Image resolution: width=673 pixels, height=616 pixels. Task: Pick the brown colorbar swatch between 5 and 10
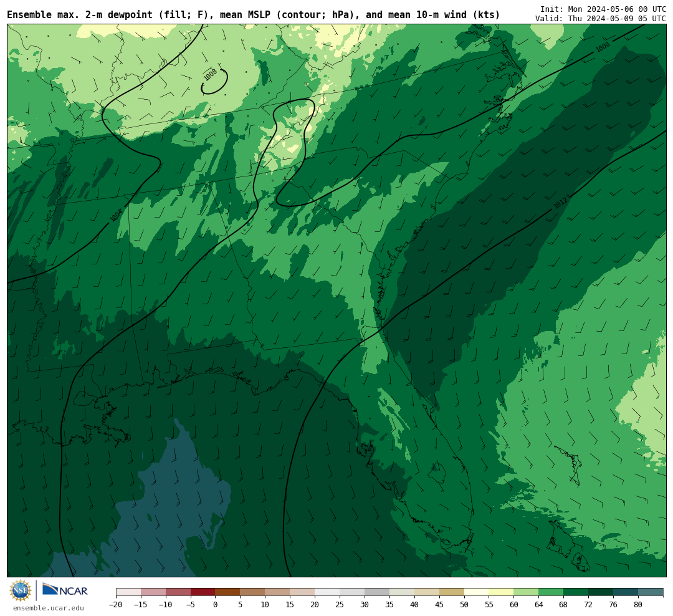point(252,592)
